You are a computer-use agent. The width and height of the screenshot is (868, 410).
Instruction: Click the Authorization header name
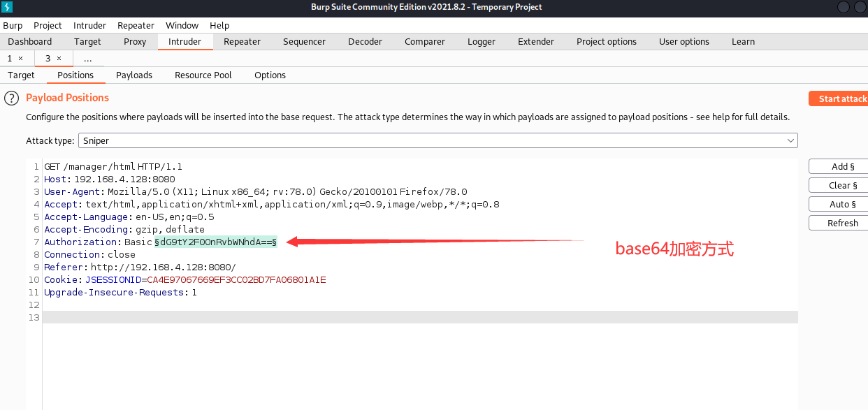point(82,242)
